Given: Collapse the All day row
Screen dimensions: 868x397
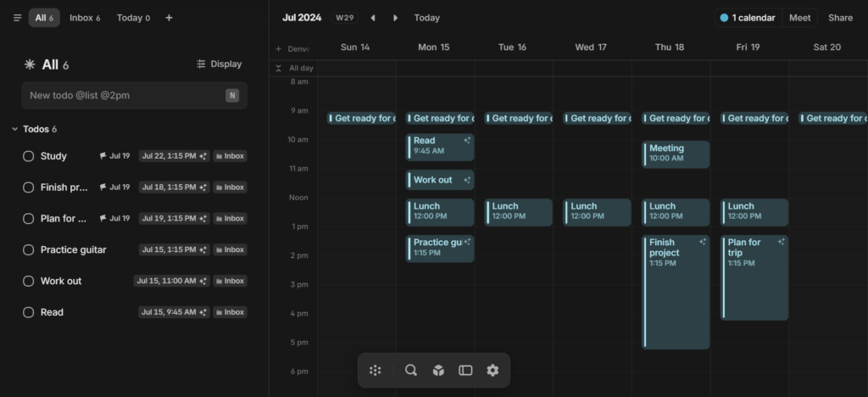Looking at the screenshot, I should point(278,68).
